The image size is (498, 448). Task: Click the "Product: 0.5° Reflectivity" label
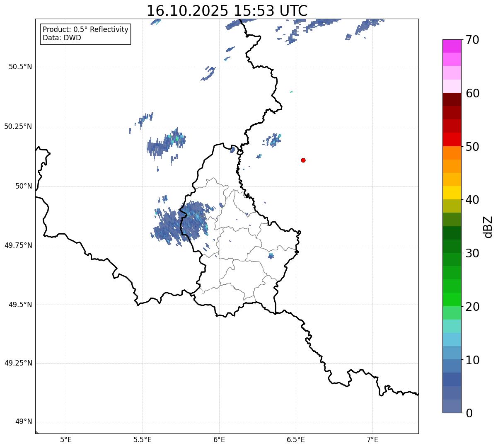click(85, 29)
